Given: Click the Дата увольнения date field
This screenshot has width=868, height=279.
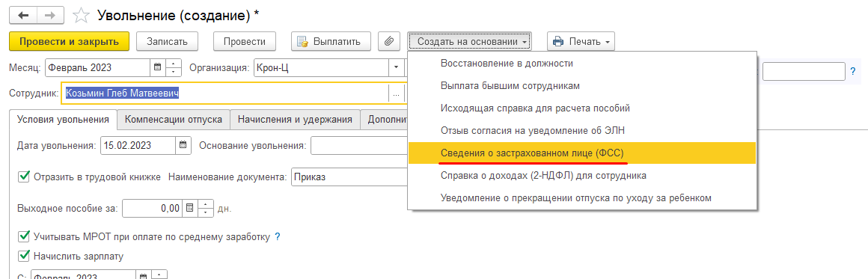Looking at the screenshot, I should 138,146.
